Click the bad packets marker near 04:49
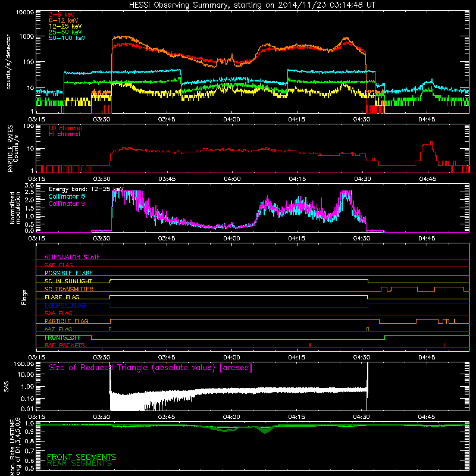This screenshot has width=476, height=476. [x=444, y=345]
